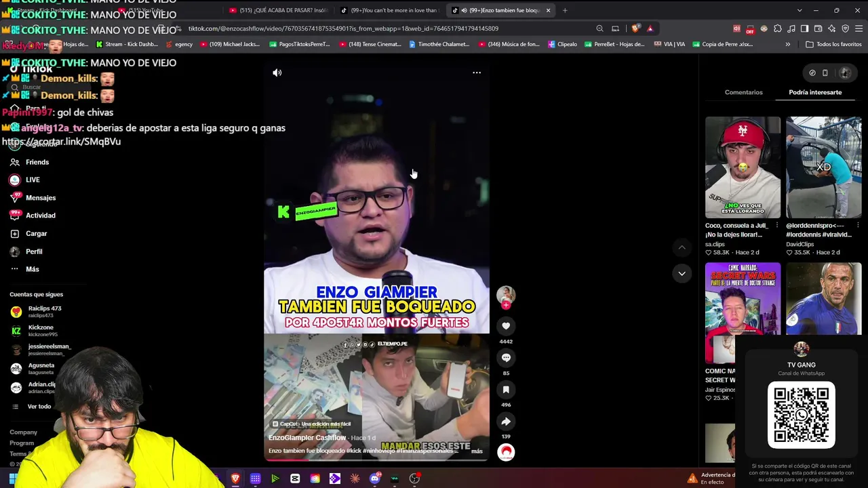Open the Brave browser icon in the taskbar
Viewport: 868px width, 488px height.
[235, 479]
